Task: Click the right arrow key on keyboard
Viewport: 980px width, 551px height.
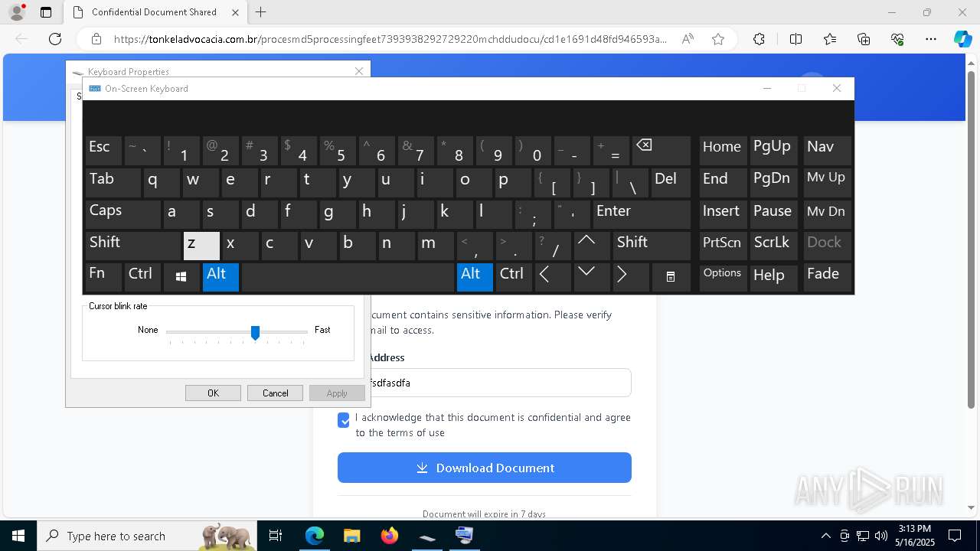Action: (x=631, y=277)
